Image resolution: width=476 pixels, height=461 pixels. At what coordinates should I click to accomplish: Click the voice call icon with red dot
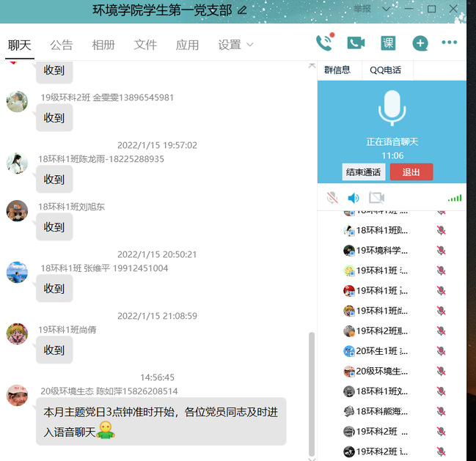(x=323, y=43)
